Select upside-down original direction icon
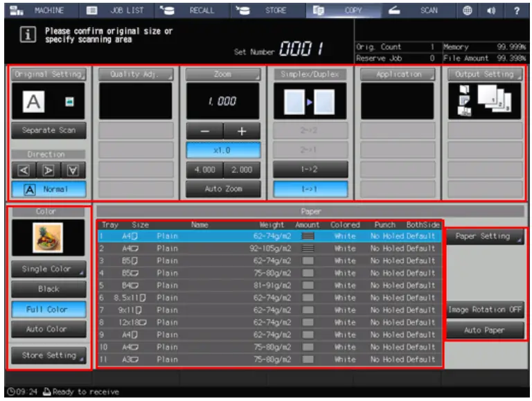 pyautogui.click(x=73, y=170)
